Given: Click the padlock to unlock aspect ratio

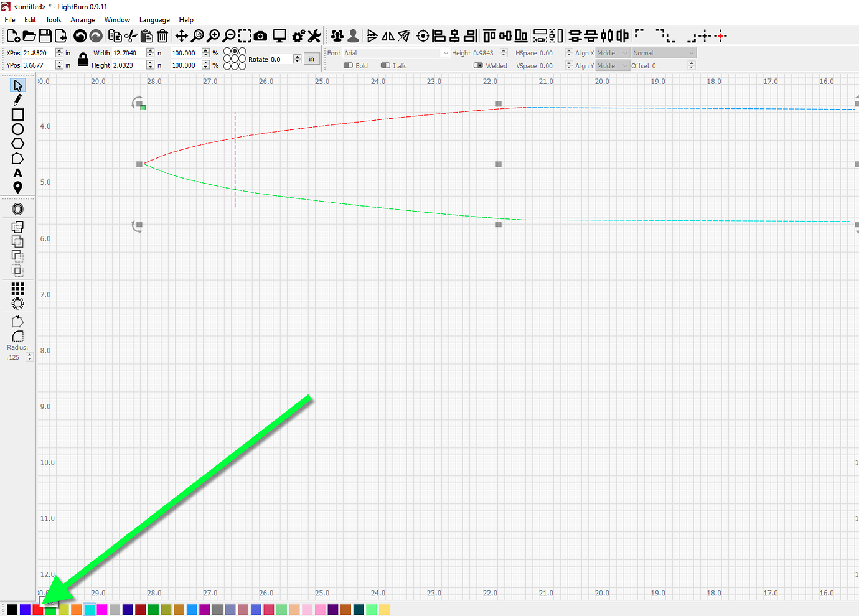Looking at the screenshot, I should click(x=83, y=58).
